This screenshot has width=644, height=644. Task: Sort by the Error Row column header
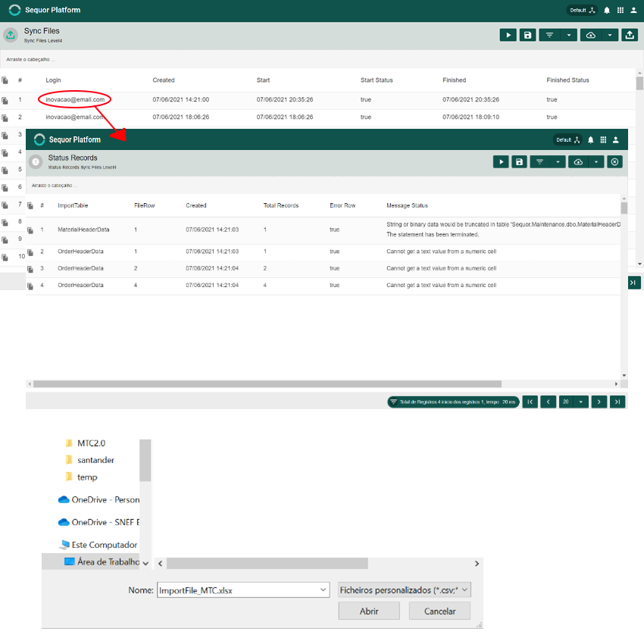tap(342, 205)
